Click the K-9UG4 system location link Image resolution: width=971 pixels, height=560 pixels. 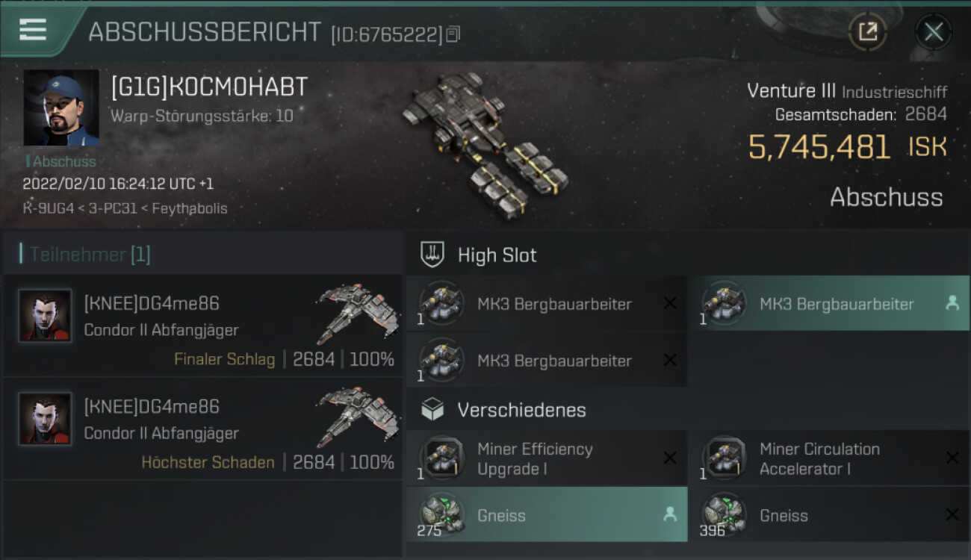(49, 208)
